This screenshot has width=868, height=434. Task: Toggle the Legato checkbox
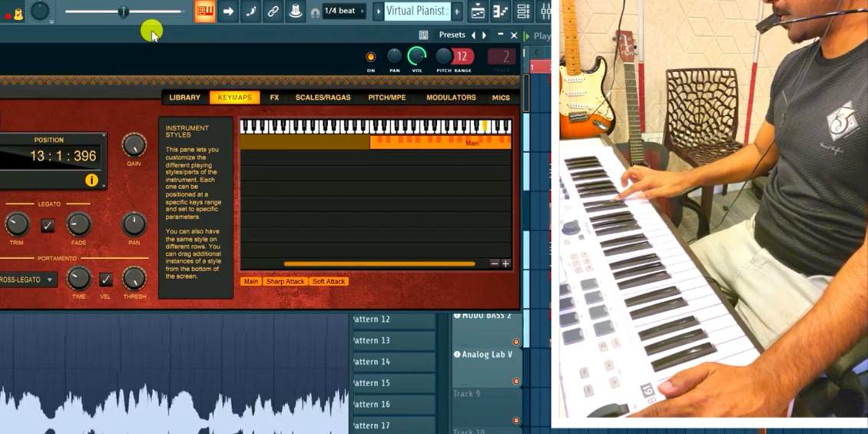click(48, 225)
